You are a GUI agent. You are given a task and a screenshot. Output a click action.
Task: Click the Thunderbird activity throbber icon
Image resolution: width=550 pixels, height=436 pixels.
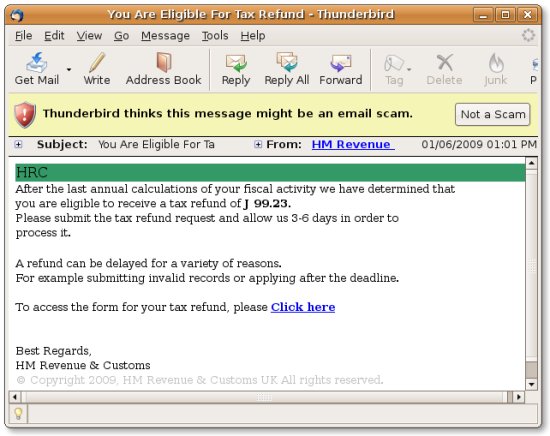pyautogui.click(x=528, y=35)
